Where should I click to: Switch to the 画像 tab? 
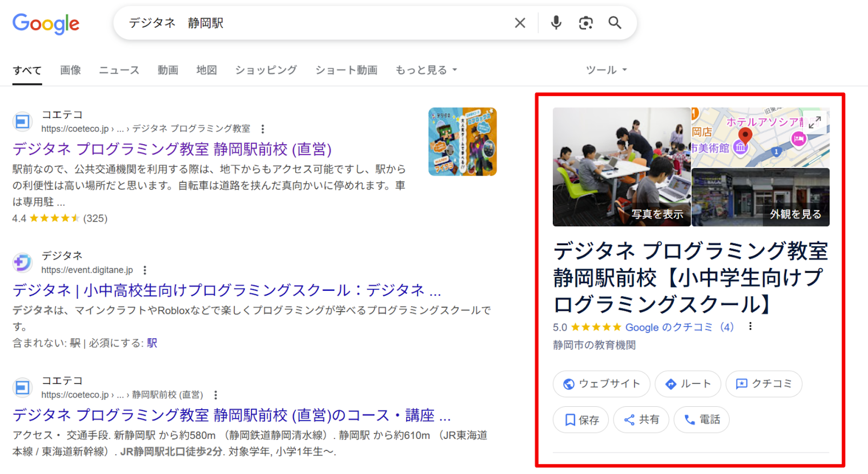[x=71, y=70]
